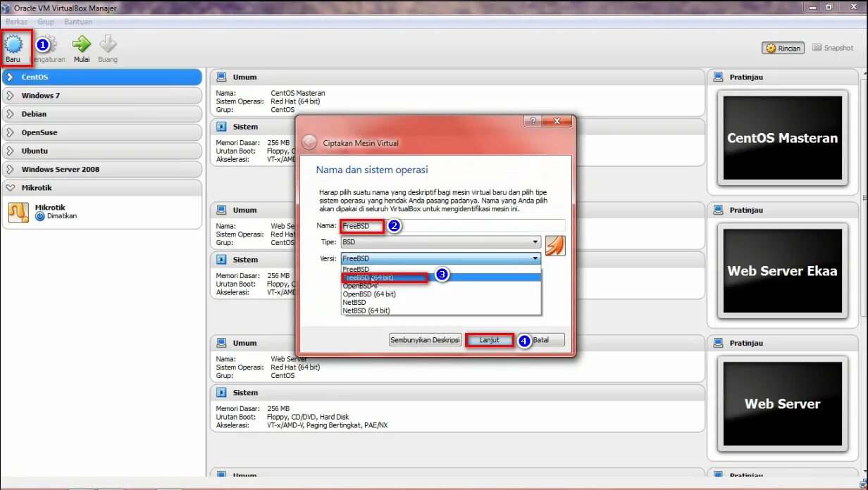Click the Buang discard icon
Screen dimensions: 868x490
pyautogui.click(x=108, y=44)
